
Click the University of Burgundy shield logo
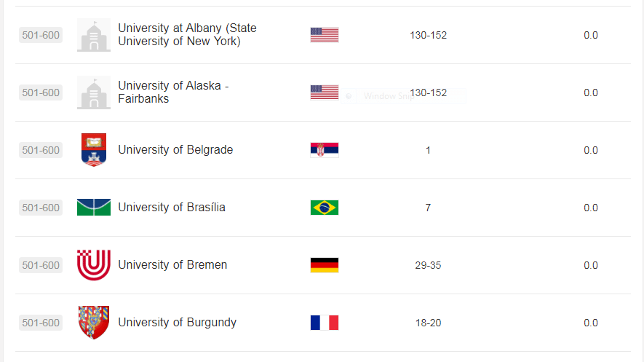pyautogui.click(x=94, y=323)
